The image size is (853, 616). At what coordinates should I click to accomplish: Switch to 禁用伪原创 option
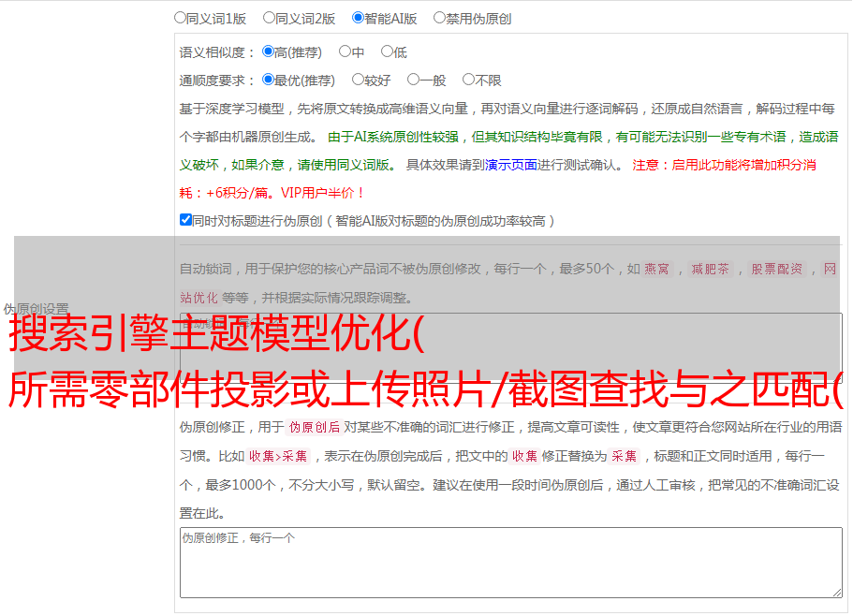point(439,17)
